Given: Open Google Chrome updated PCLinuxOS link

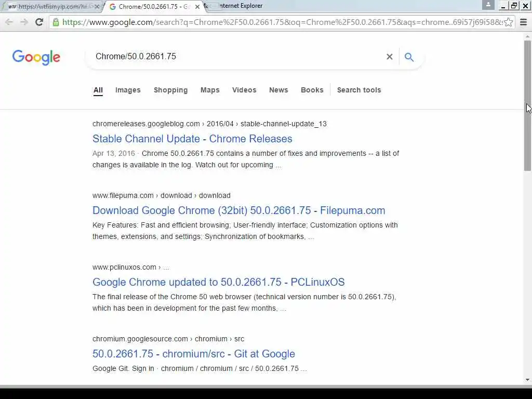Looking at the screenshot, I should point(219,282).
